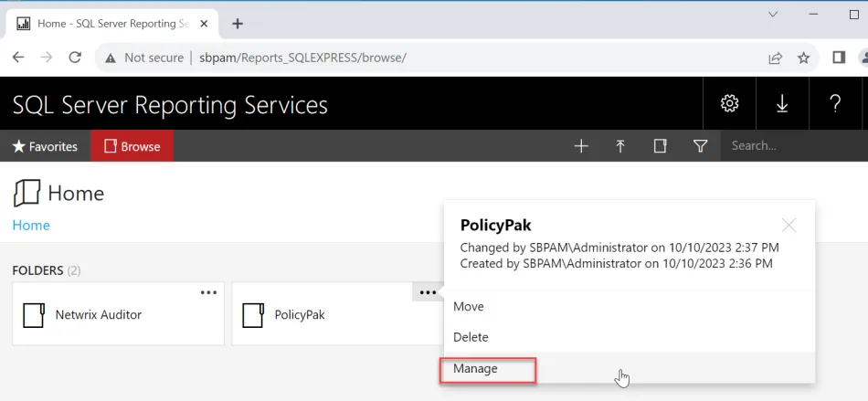Image resolution: width=868 pixels, height=401 pixels.
Task: Click the FOLDERS (2) section heading
Action: tap(47, 270)
